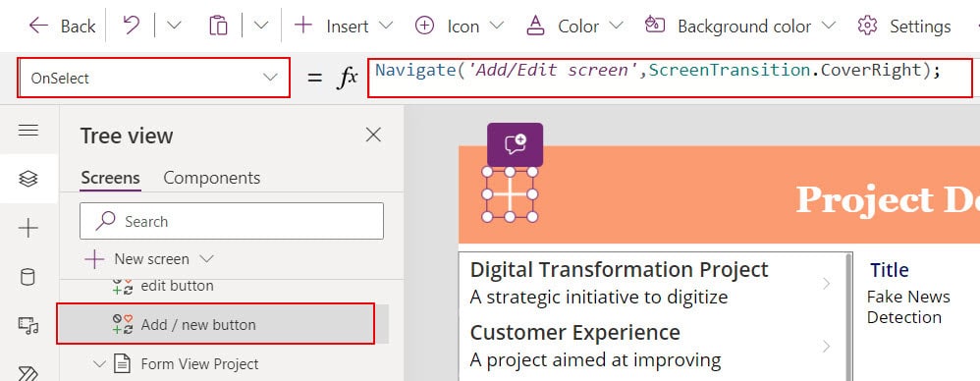The image size is (980, 381).
Task: Open the Digital Transformation Project chevron
Action: click(826, 284)
